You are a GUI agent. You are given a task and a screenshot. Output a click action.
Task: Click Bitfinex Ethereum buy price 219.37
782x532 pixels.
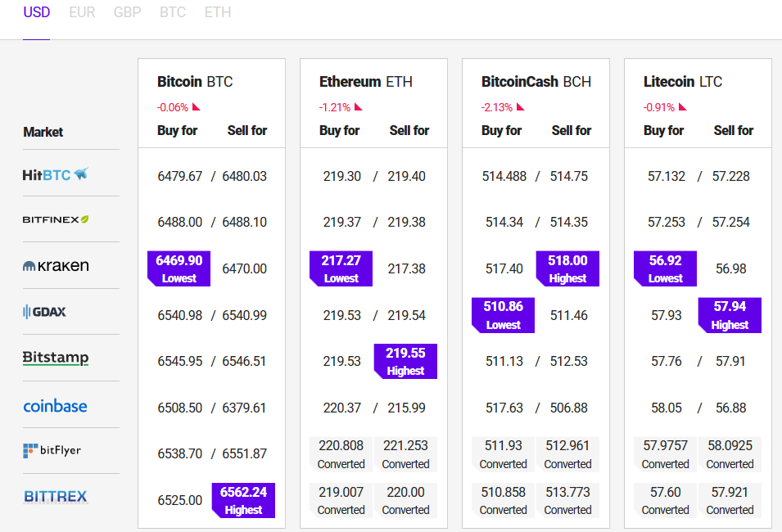coord(342,222)
